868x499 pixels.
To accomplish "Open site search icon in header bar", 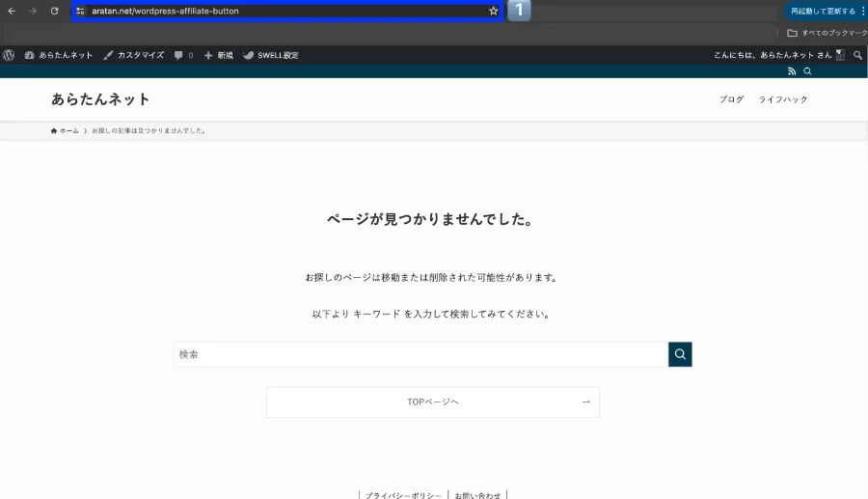I will tap(807, 71).
